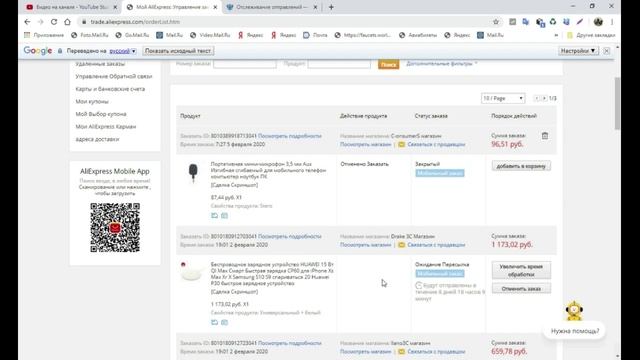View details of 1 173,02 руб. order
Screen dimensions: 640x360
click(290, 236)
